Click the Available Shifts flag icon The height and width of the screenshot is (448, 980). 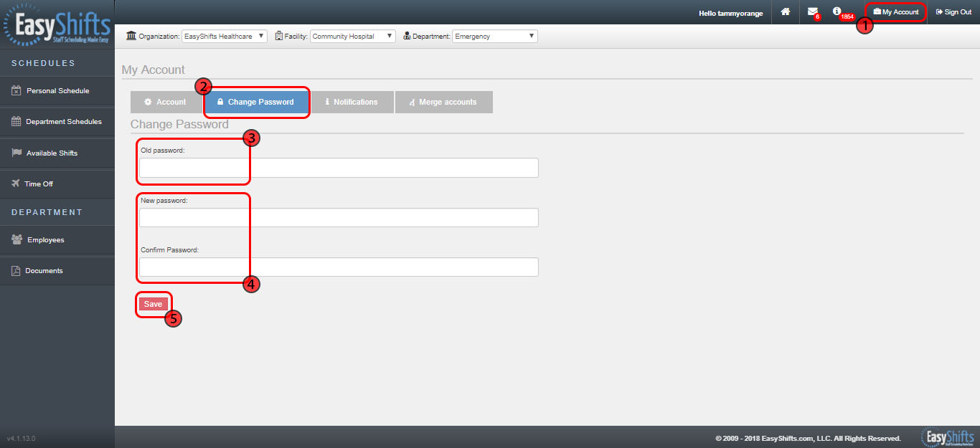17,153
